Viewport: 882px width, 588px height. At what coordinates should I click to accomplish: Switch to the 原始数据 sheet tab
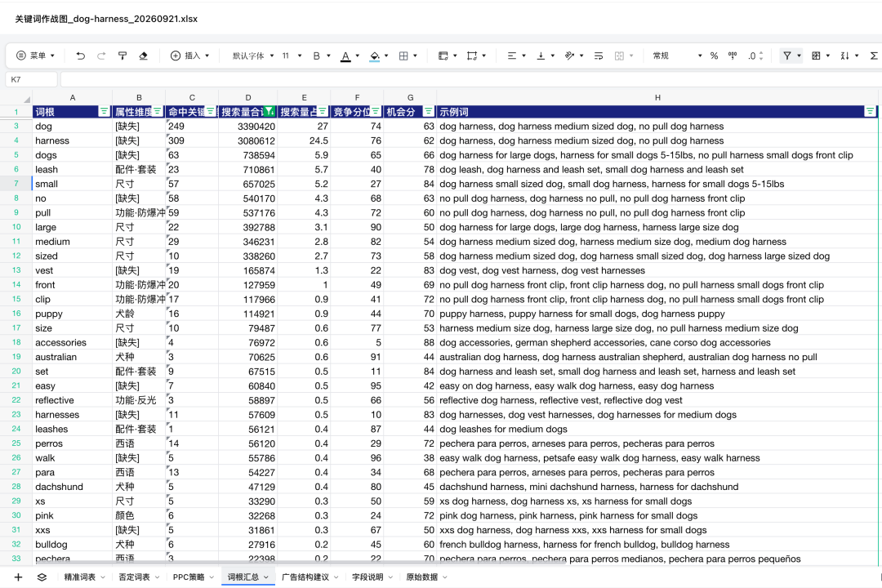tap(422, 577)
